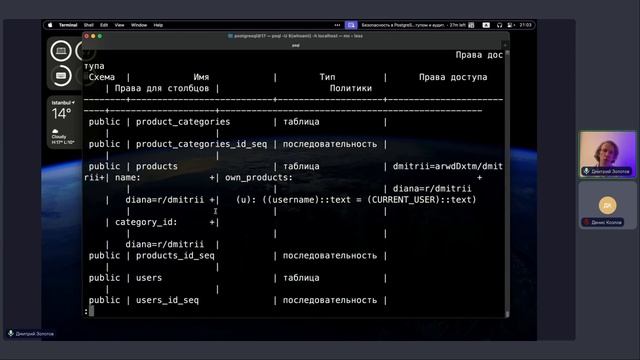Screen dimensions: 640x360
Task: Open the Help menu
Action: coord(158,25)
